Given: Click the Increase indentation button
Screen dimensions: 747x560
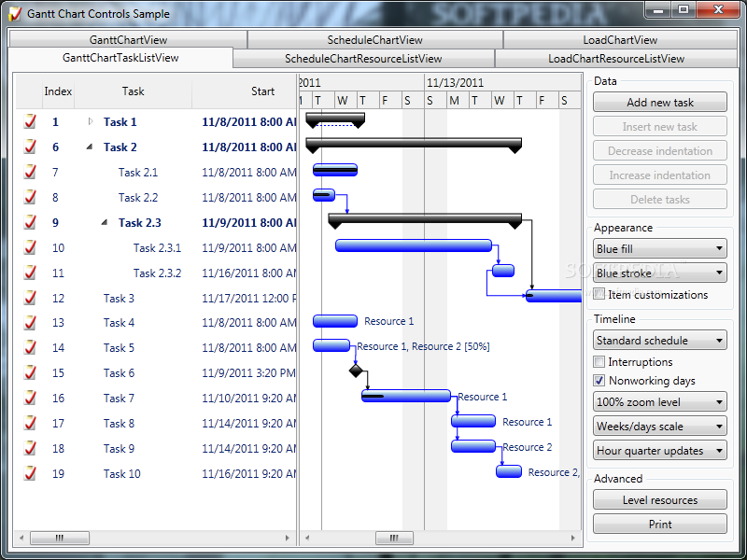Looking at the screenshot, I should [x=660, y=175].
